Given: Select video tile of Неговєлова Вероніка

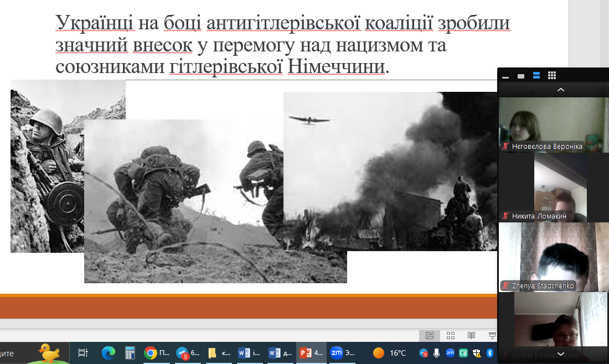Looking at the screenshot, I should (x=554, y=124).
